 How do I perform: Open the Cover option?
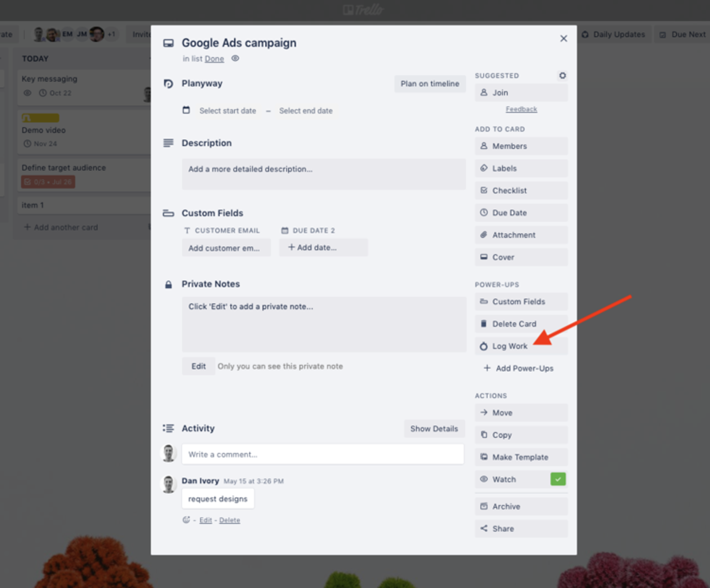tap(521, 257)
